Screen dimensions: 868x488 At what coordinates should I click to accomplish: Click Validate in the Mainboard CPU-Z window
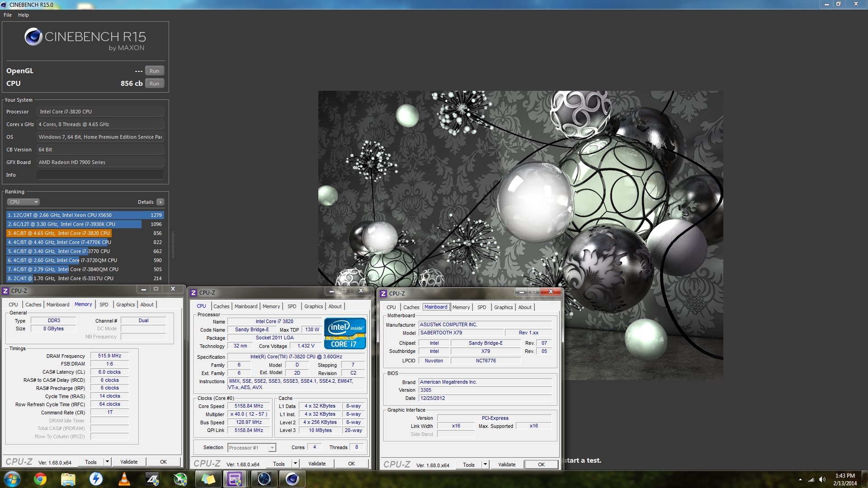[507, 465]
